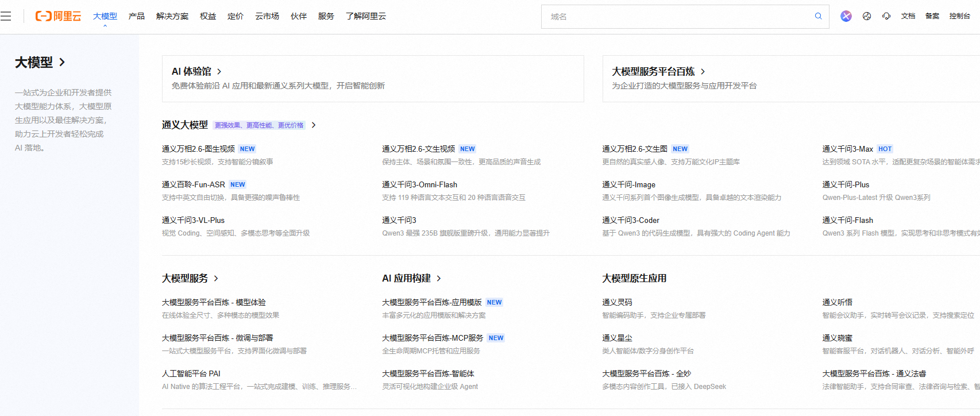Open 人工智能平台 PAI
Screen dimensions: 980x416
191,373
